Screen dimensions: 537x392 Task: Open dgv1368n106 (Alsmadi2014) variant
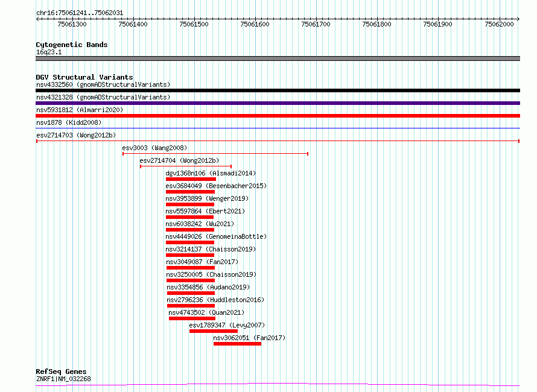click(x=211, y=173)
